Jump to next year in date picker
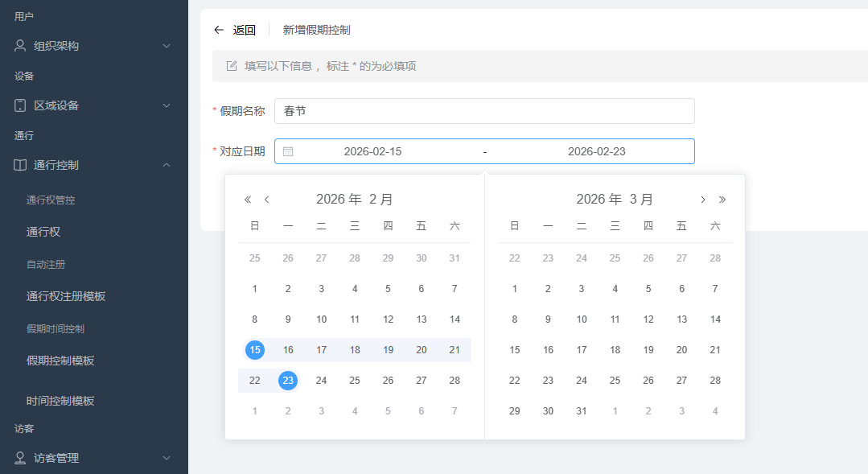 tap(722, 200)
